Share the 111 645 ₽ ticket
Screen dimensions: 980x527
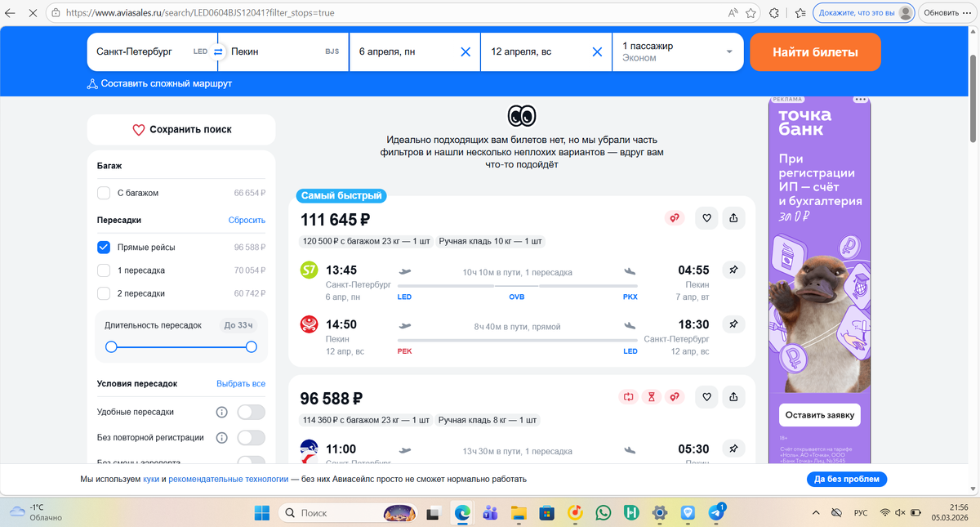(733, 218)
